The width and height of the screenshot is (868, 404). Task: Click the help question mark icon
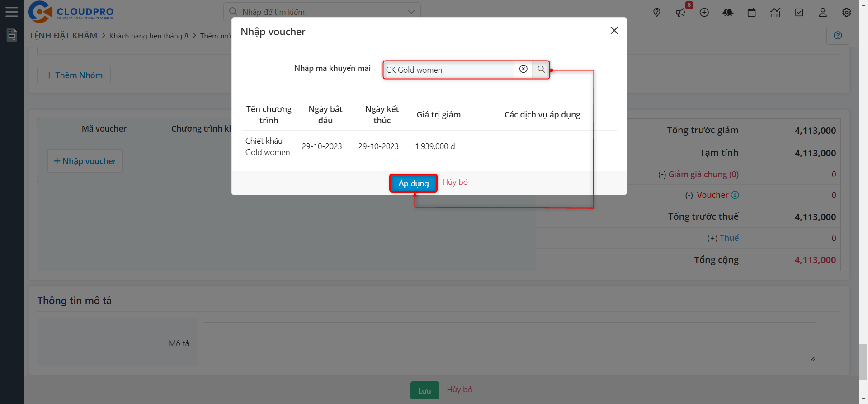click(838, 35)
